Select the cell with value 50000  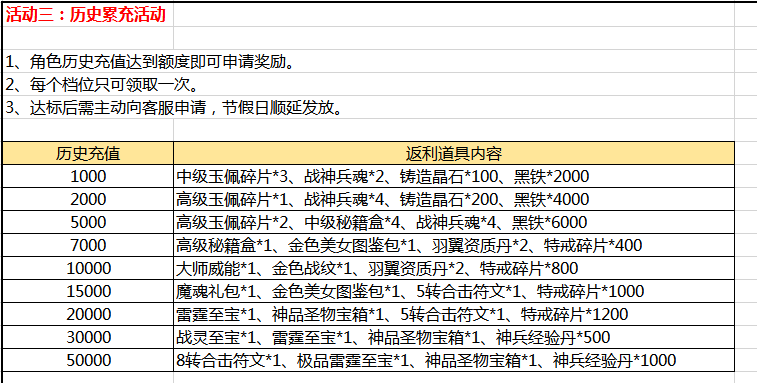(x=88, y=360)
